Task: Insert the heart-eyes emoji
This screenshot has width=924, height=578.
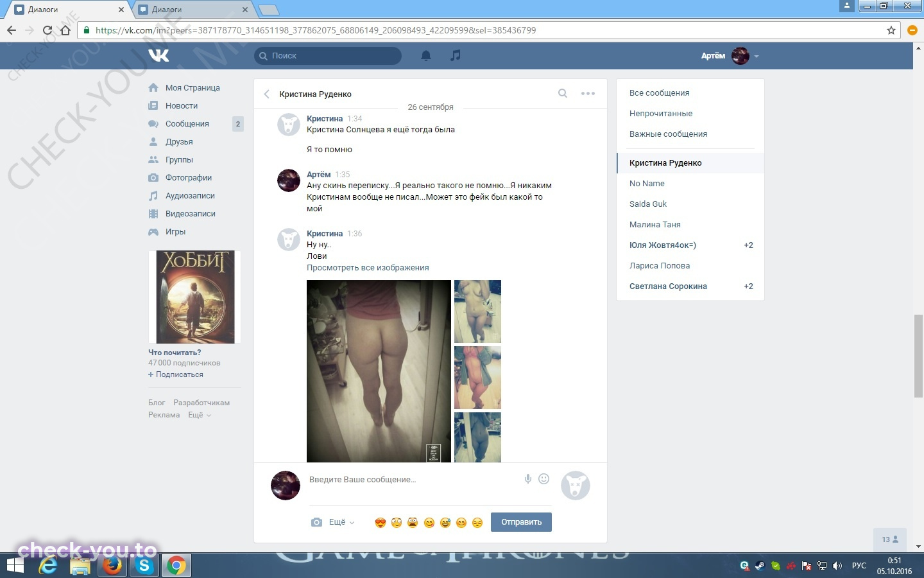Action: coord(380,523)
